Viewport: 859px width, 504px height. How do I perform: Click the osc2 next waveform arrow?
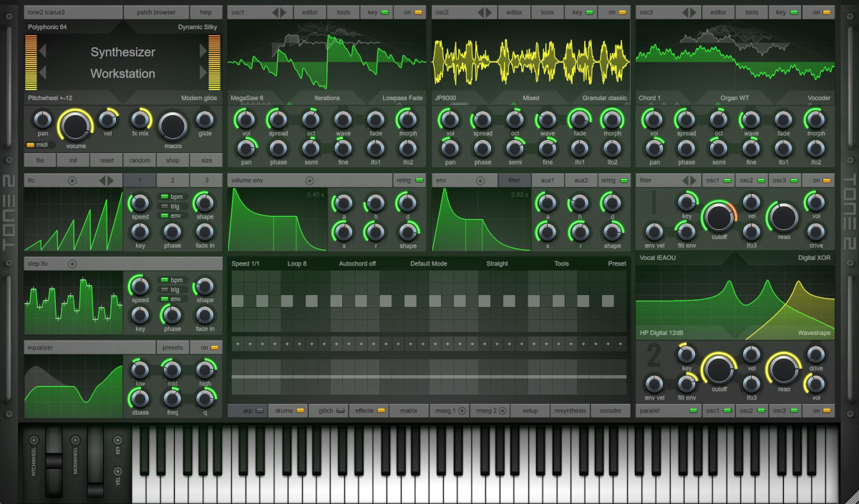tap(490, 12)
